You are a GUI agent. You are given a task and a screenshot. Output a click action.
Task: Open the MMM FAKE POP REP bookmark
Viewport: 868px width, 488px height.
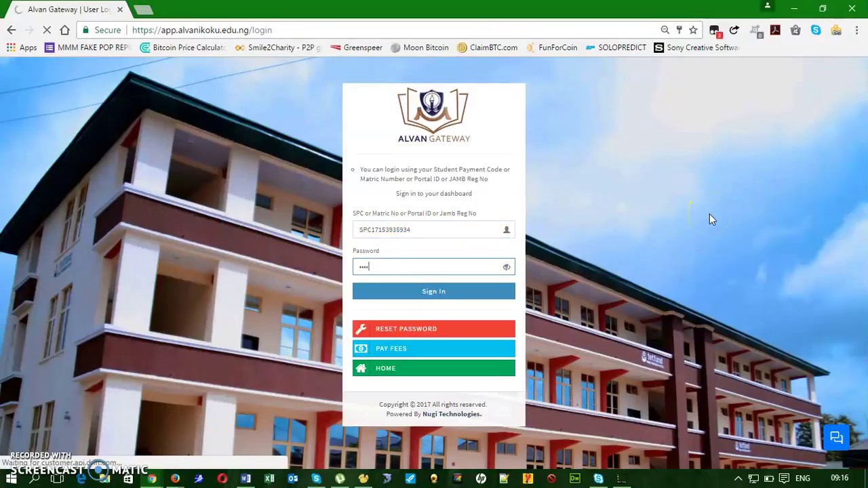point(87,47)
